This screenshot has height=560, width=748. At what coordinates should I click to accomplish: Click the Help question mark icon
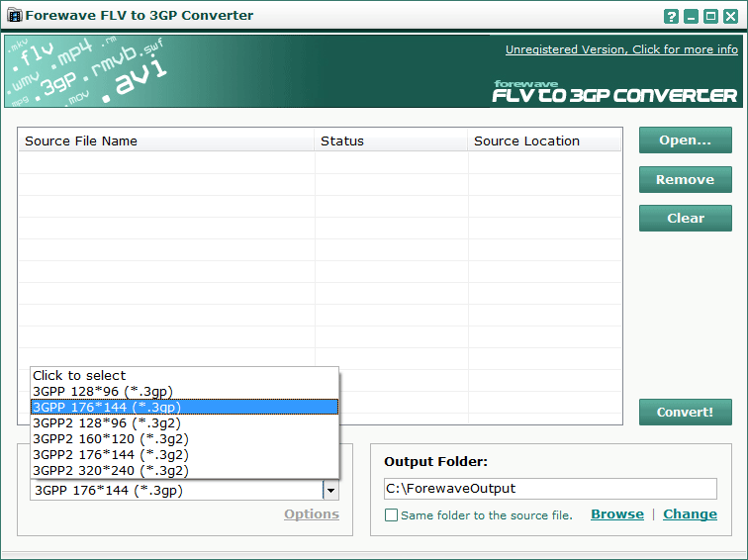coord(671,17)
